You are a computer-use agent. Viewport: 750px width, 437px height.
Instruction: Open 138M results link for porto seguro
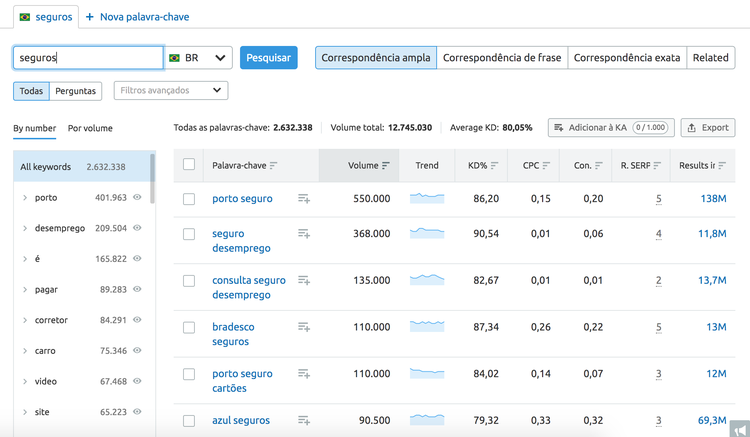point(713,198)
